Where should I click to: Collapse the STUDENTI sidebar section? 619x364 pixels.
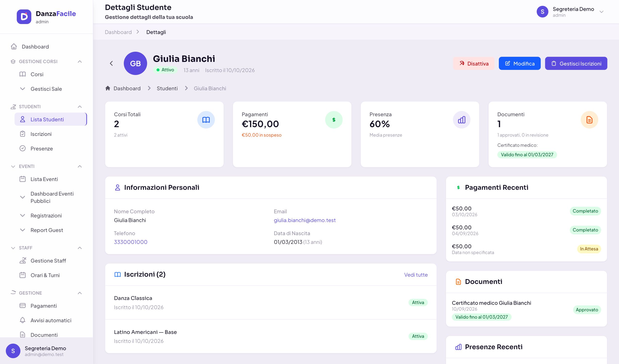pyautogui.click(x=80, y=107)
